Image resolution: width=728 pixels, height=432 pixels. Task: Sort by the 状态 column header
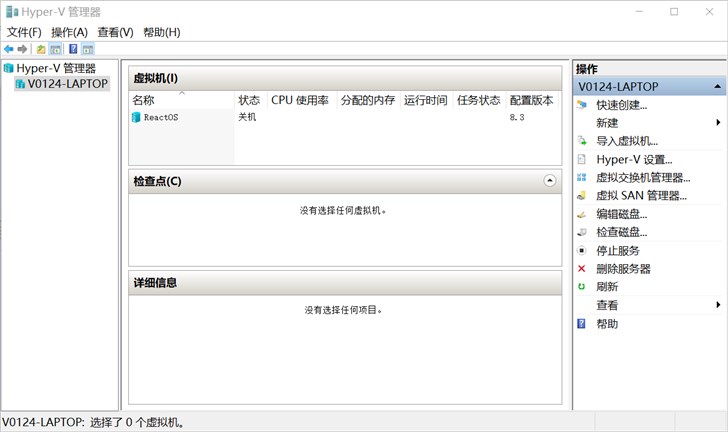click(251, 100)
